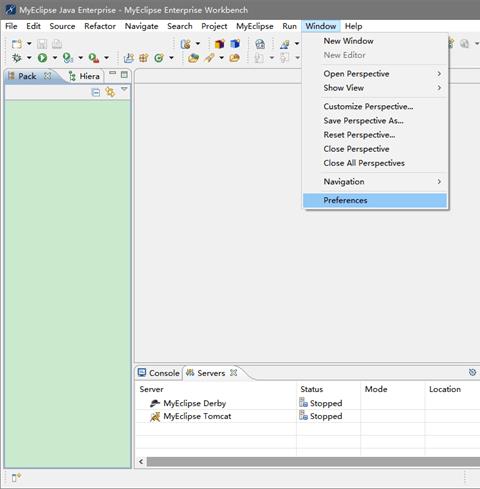Viewport: 480px width, 489px height.
Task: Choose Save Perspective As... menu entry
Action: (x=375, y=121)
